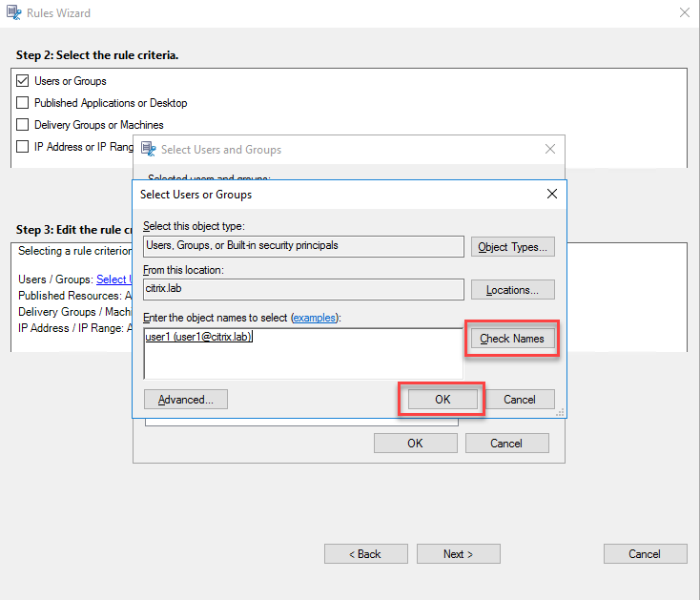Enable Published Applications or Desktop criteria
Image resolution: width=700 pixels, height=600 pixels.
[23, 103]
